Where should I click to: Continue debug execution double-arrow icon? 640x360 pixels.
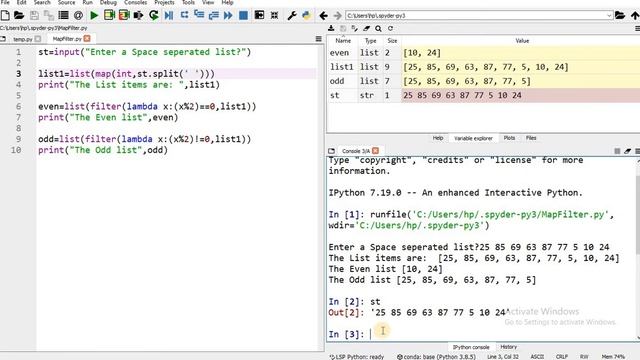point(228,16)
